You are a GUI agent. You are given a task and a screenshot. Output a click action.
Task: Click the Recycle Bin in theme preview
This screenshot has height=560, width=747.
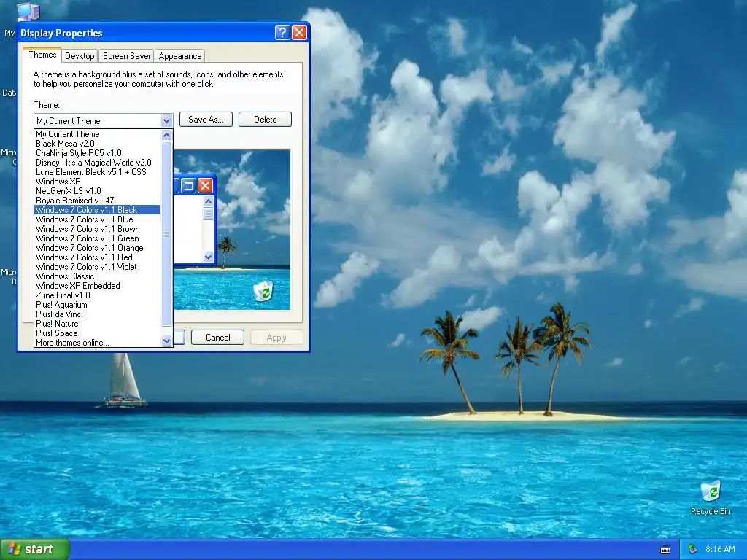[263, 292]
